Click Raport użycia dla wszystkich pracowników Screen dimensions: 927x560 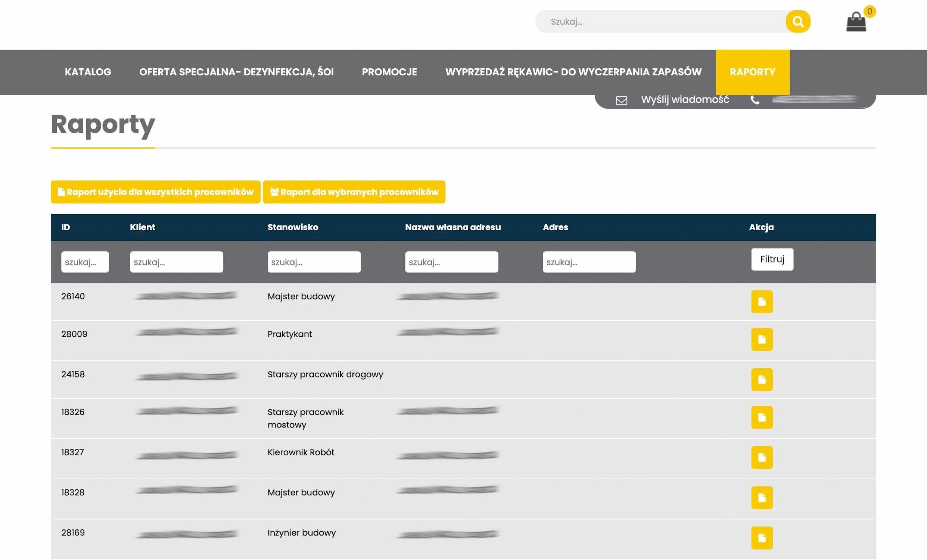click(155, 192)
